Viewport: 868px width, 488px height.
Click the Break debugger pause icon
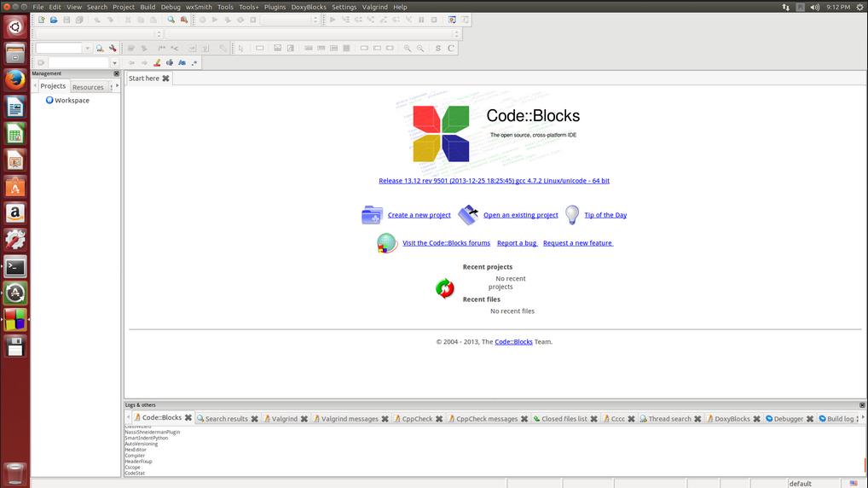coord(421,20)
